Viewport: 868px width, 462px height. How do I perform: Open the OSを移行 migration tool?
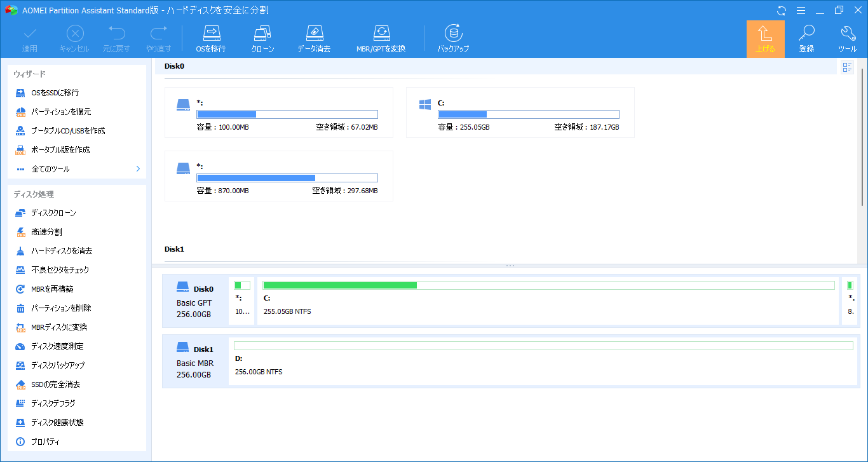210,39
